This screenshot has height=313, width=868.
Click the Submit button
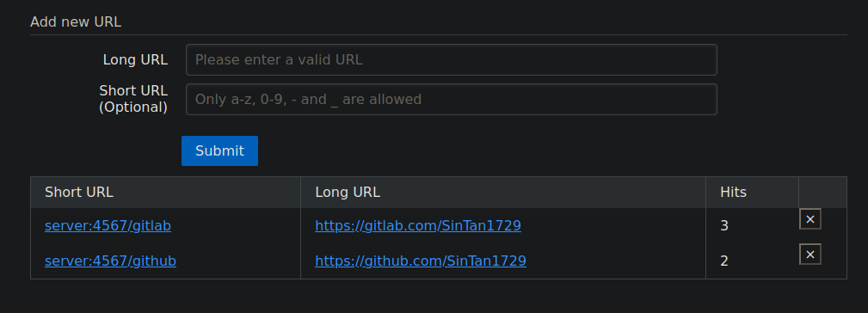(219, 151)
